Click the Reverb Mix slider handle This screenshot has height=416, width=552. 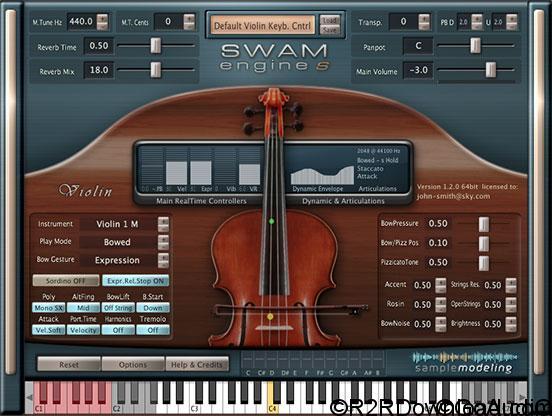[156, 70]
